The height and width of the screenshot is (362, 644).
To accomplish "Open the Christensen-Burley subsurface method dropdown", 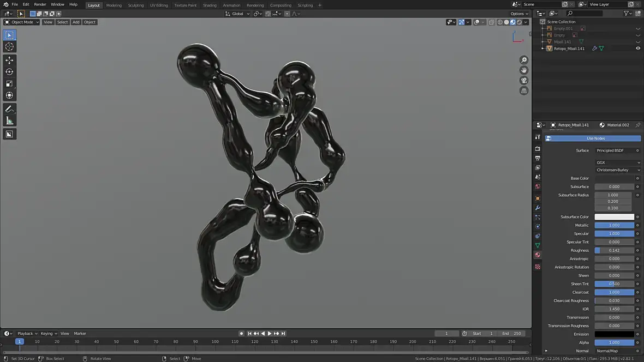I will click(x=618, y=170).
